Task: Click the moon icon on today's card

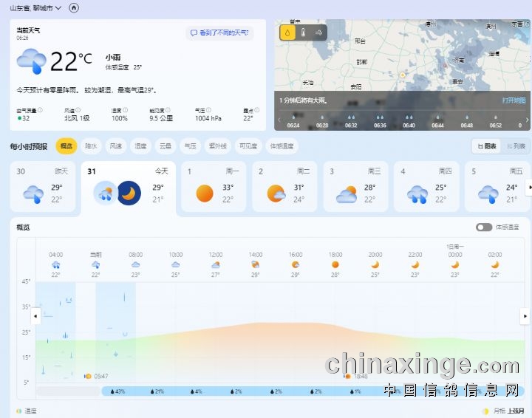Action: pos(129,193)
